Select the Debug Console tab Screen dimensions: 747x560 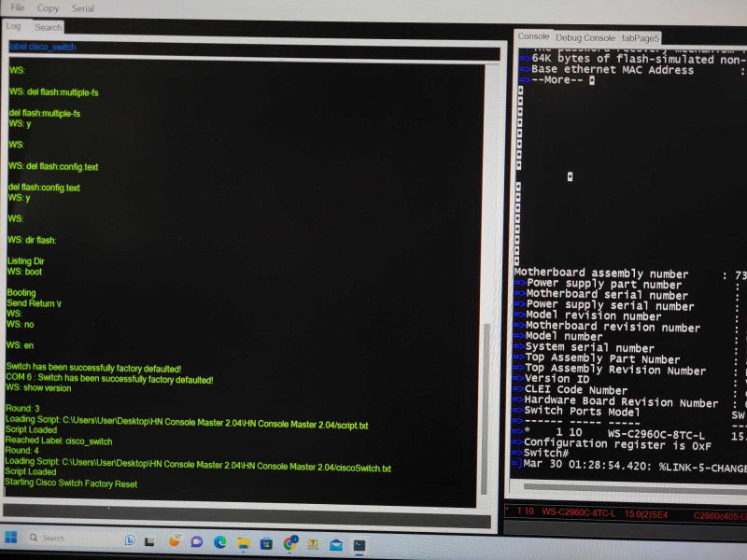point(585,37)
